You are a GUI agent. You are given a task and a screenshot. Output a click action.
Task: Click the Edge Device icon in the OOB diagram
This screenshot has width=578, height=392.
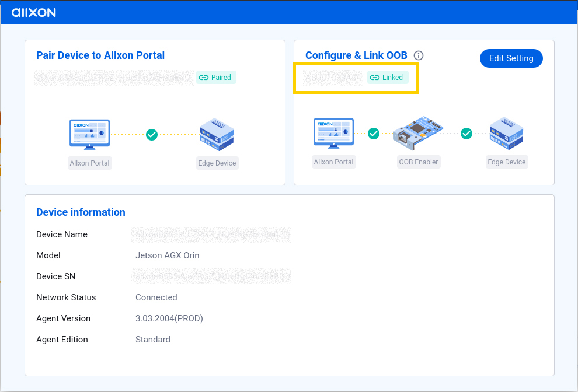pos(506,133)
